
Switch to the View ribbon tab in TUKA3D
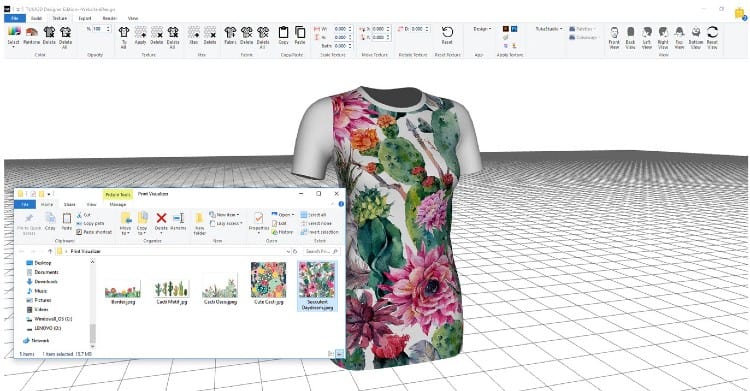click(133, 18)
